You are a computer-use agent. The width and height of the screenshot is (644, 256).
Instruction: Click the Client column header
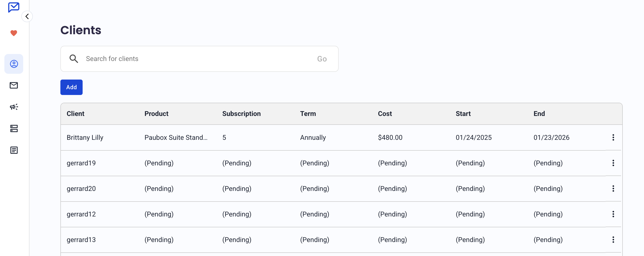coord(75,114)
